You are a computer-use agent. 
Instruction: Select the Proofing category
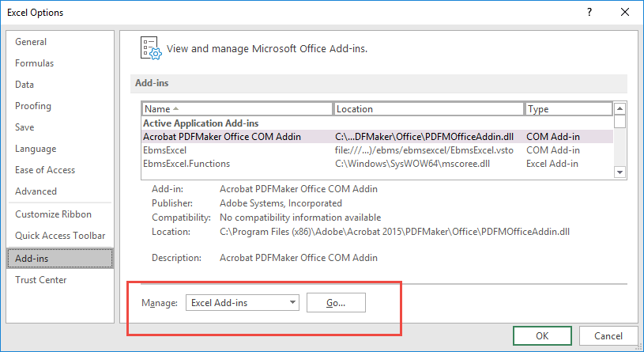point(33,106)
